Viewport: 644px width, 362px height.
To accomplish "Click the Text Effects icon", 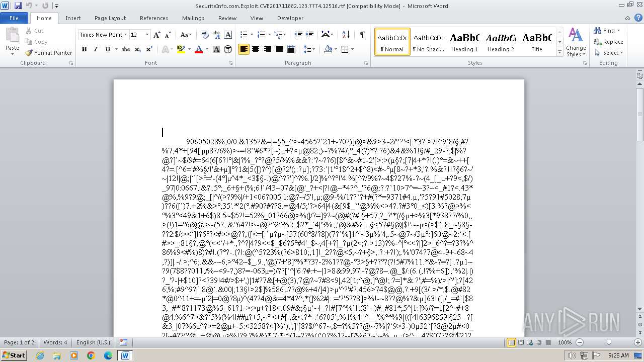I will pos(165,49).
